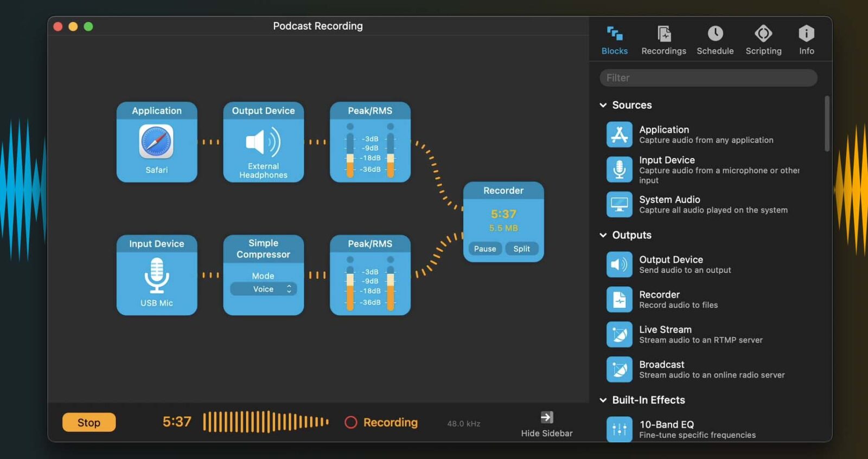
Task: Click the Hide Sidebar button
Action: click(546, 424)
